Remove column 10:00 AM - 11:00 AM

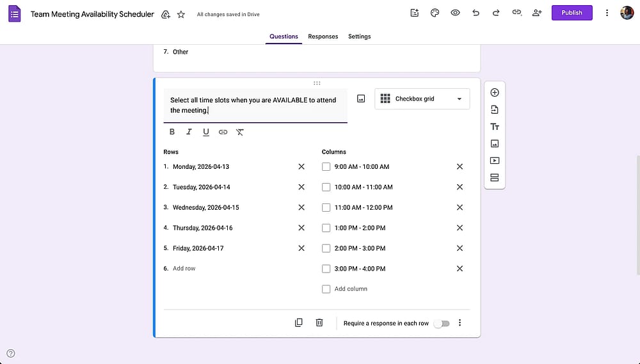(460, 187)
